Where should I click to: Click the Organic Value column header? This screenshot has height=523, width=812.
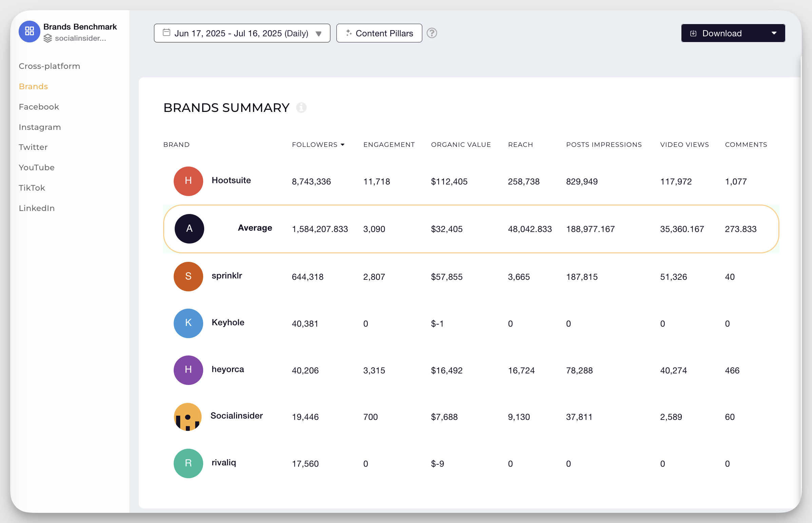[x=461, y=145]
